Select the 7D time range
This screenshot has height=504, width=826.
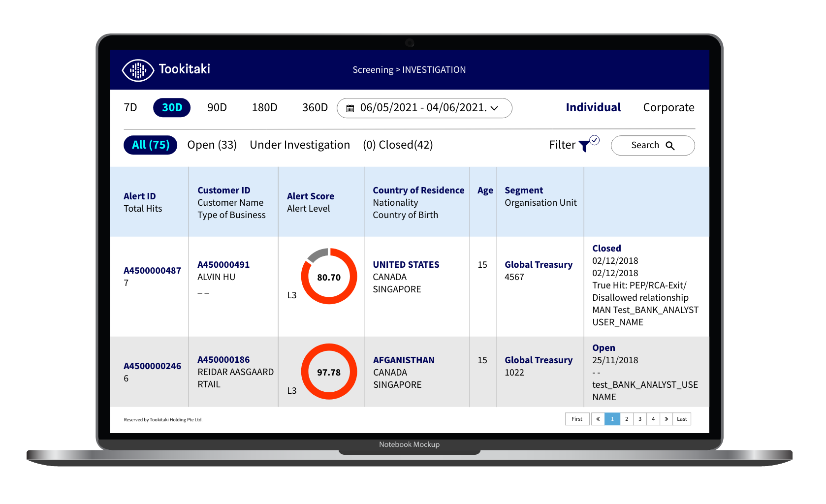[130, 107]
